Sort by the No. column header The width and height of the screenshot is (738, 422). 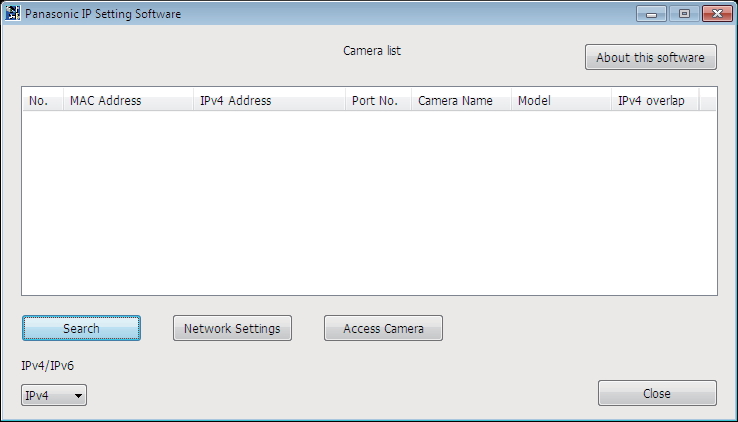coord(43,100)
